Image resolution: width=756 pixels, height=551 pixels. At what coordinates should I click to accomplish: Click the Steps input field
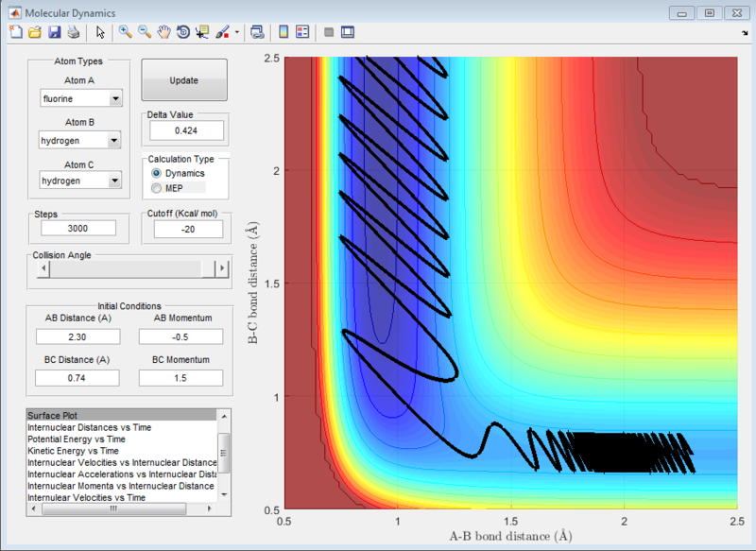pyautogui.click(x=77, y=229)
